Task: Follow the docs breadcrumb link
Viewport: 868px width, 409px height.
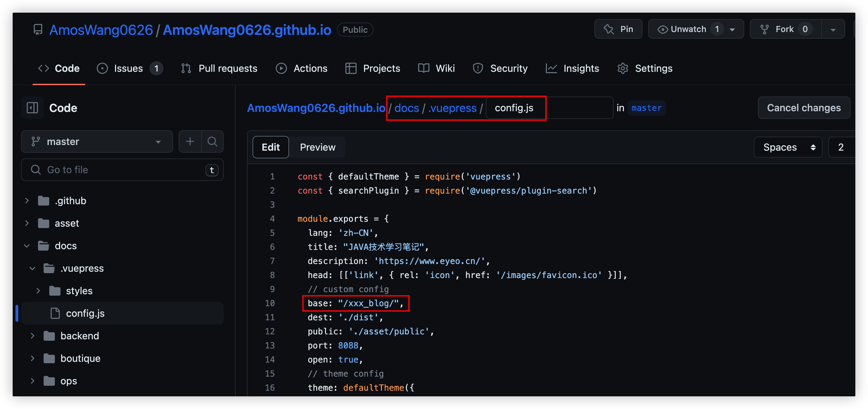Action: pyautogui.click(x=407, y=108)
